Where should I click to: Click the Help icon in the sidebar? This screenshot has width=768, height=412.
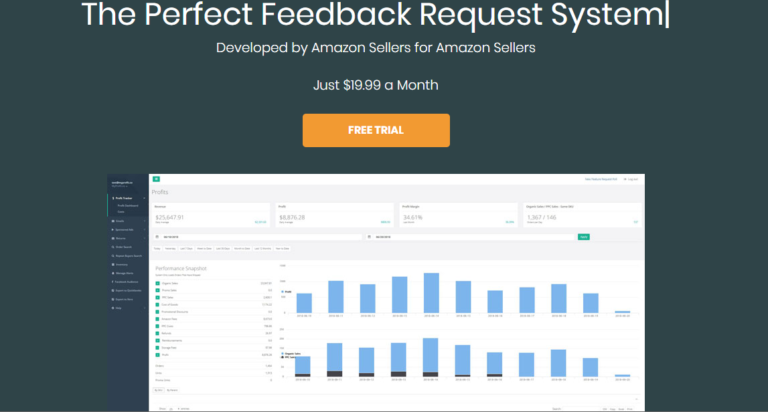113,308
